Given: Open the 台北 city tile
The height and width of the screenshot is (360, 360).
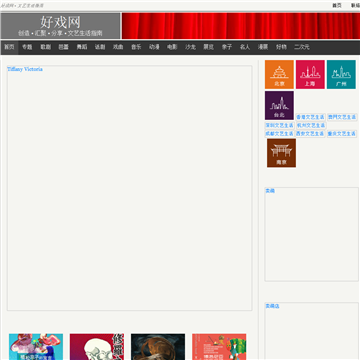Looking at the screenshot, I should 279,105.
